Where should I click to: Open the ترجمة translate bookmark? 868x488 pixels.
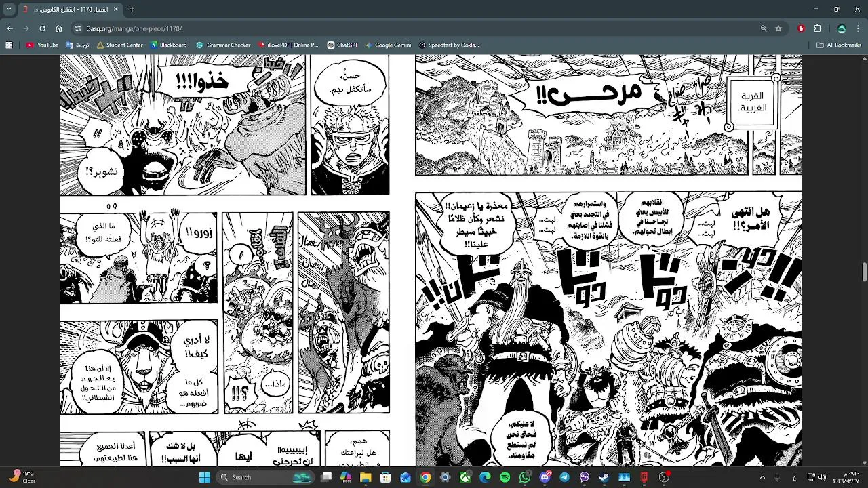point(77,45)
